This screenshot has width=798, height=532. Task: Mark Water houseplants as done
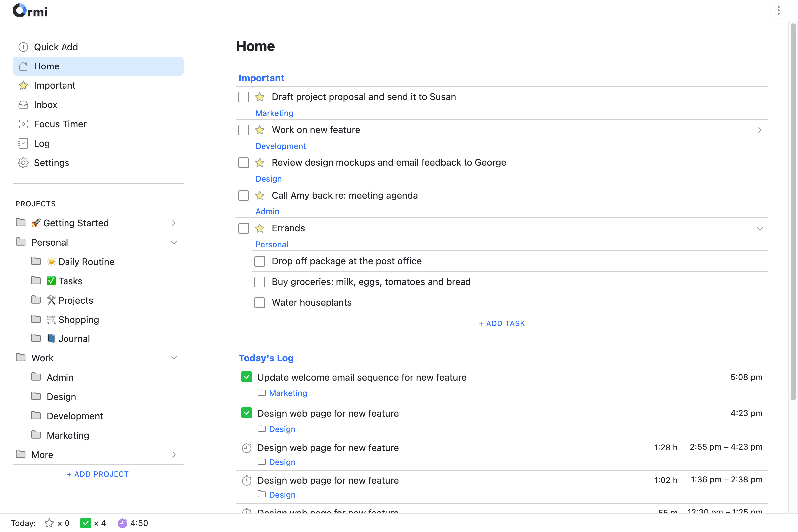[260, 302]
